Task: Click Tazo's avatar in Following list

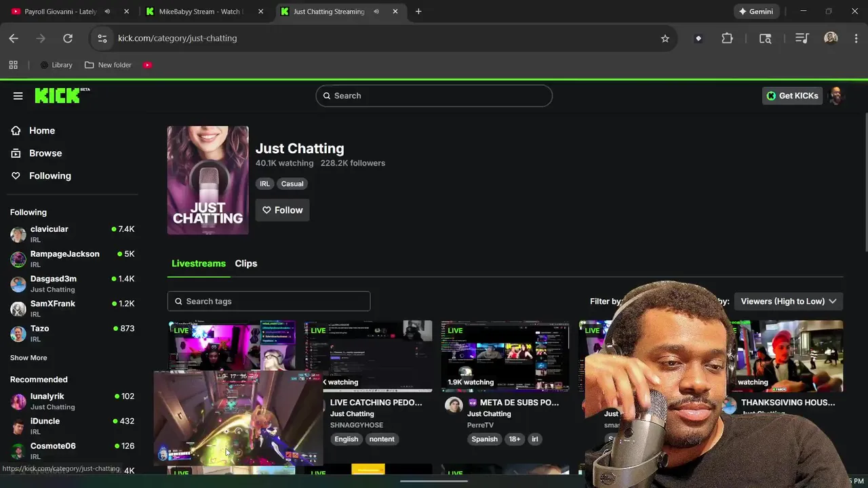Action: click(x=18, y=333)
